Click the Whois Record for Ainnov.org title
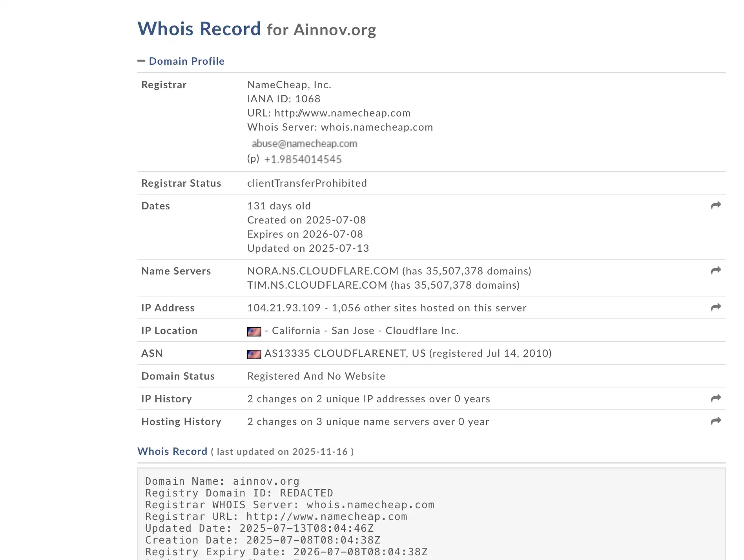This screenshot has width=744, height=560. point(257,29)
